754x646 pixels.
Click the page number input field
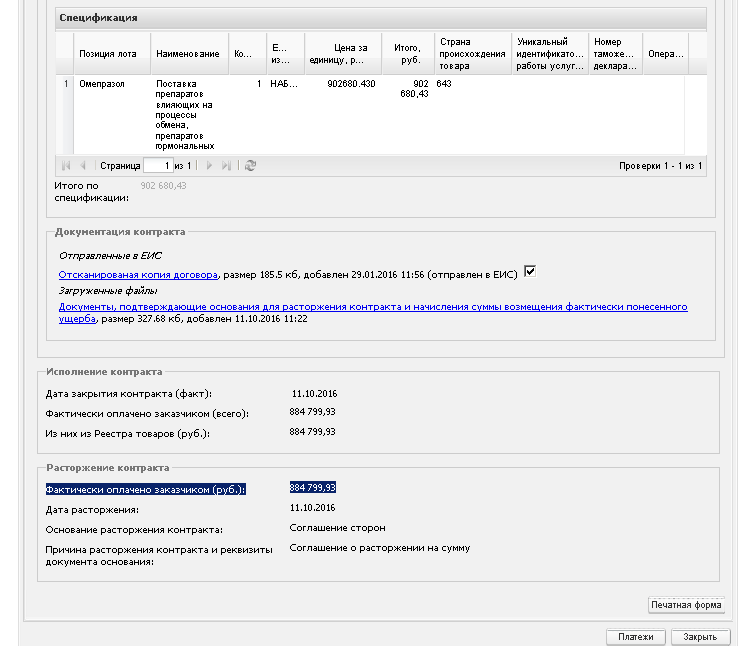(x=158, y=165)
